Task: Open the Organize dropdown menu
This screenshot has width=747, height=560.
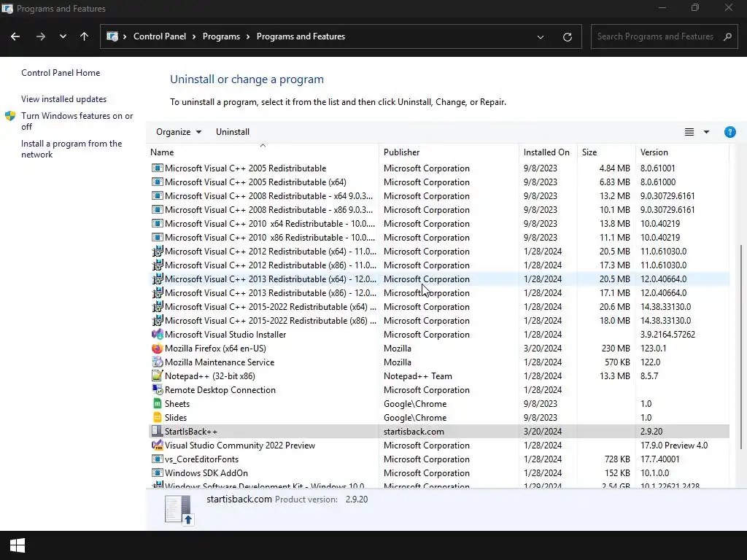Action: pos(179,132)
